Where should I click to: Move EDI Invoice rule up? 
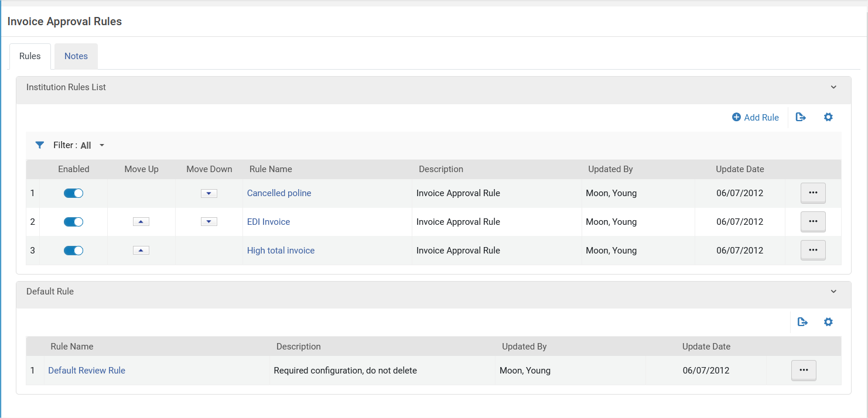coord(141,222)
